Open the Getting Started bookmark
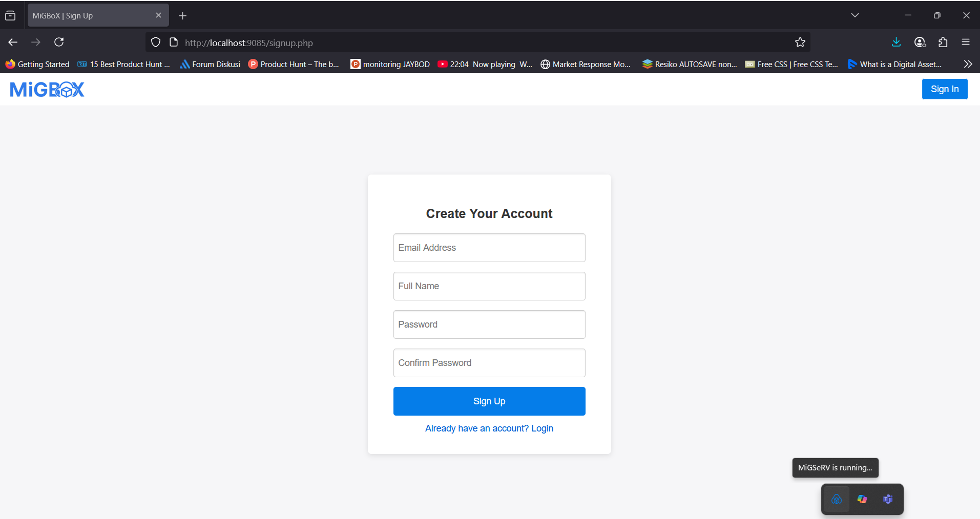The image size is (980, 519). [x=37, y=64]
